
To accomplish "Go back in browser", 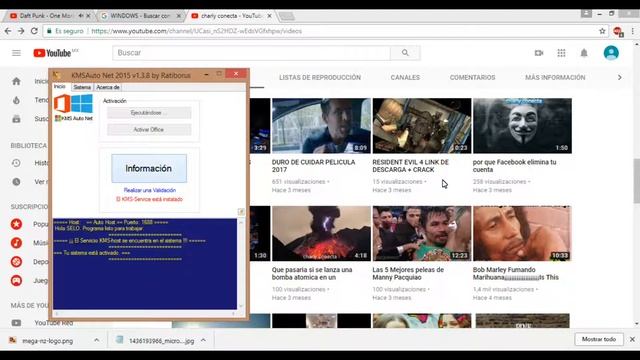I will pyautogui.click(x=8, y=31).
